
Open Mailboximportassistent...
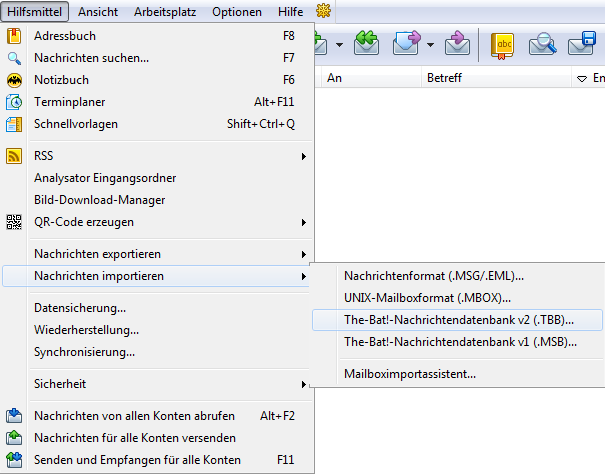(457, 374)
